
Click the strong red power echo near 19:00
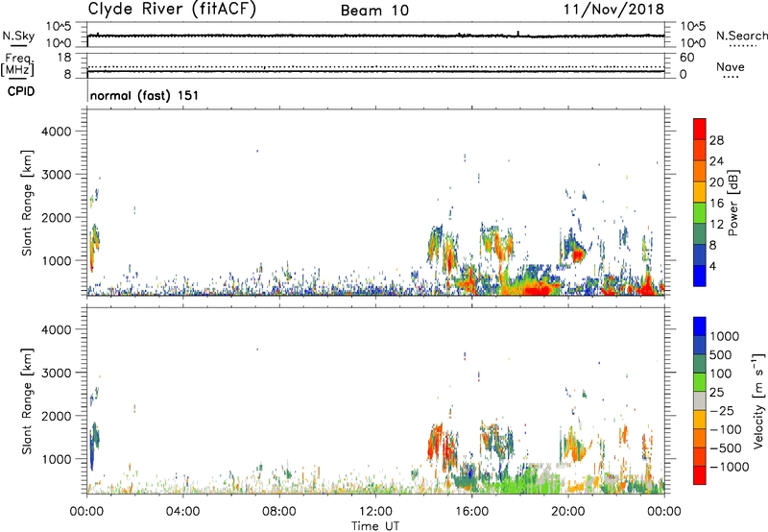(x=539, y=289)
